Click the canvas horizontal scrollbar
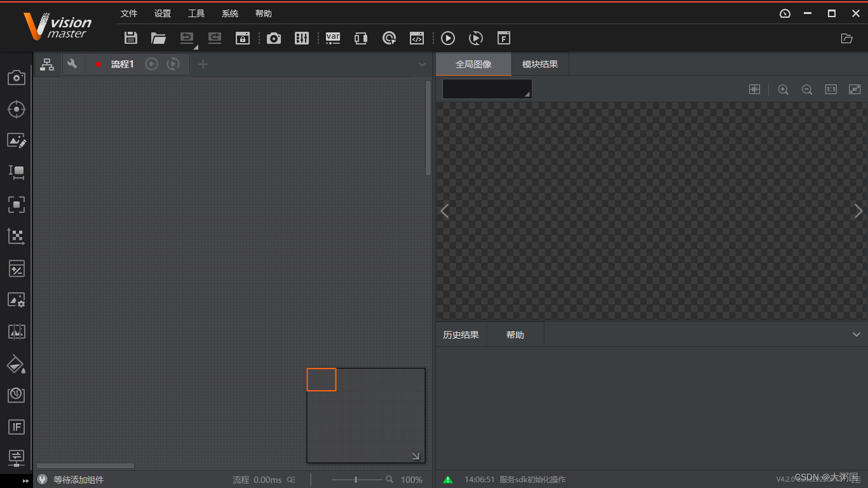 (x=85, y=466)
